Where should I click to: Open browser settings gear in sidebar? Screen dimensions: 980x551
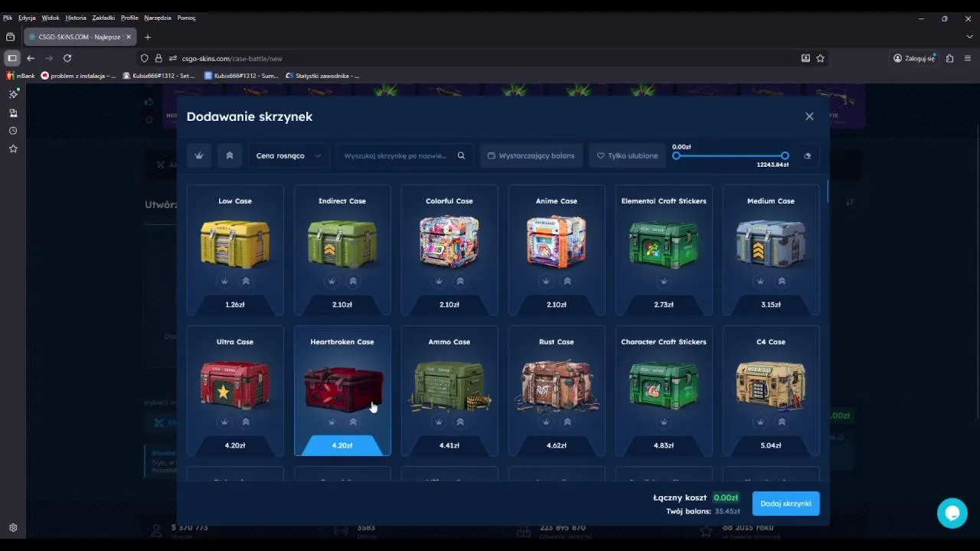[x=13, y=528]
